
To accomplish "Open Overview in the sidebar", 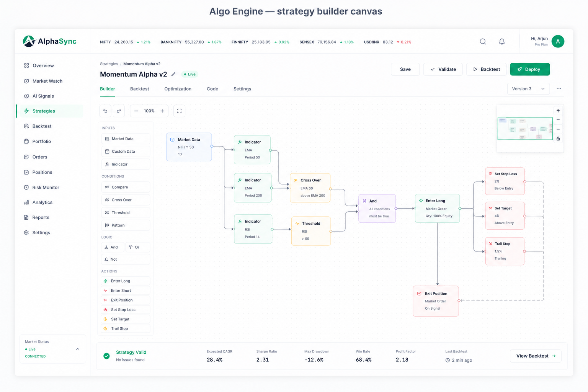I will click(50, 65).
